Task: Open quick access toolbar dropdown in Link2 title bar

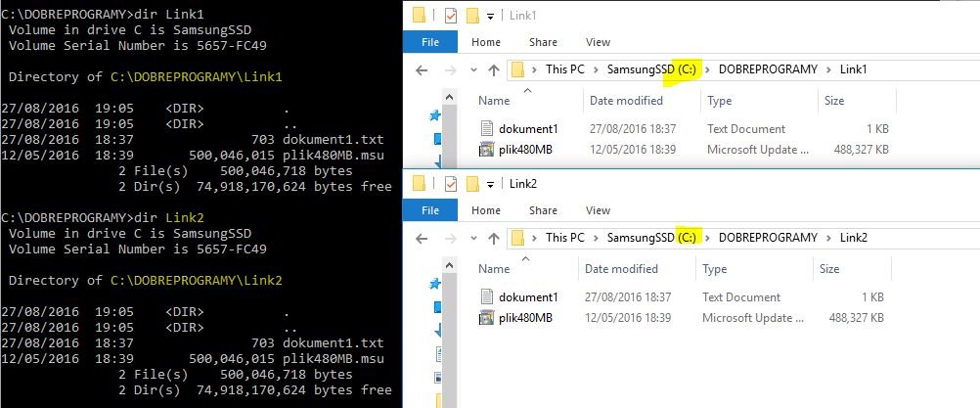Action: (491, 184)
